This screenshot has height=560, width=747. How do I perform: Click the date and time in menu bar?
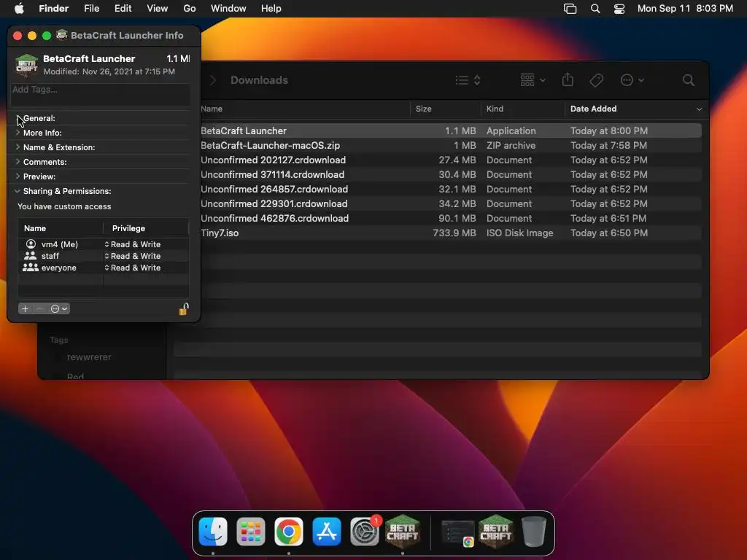pos(685,9)
